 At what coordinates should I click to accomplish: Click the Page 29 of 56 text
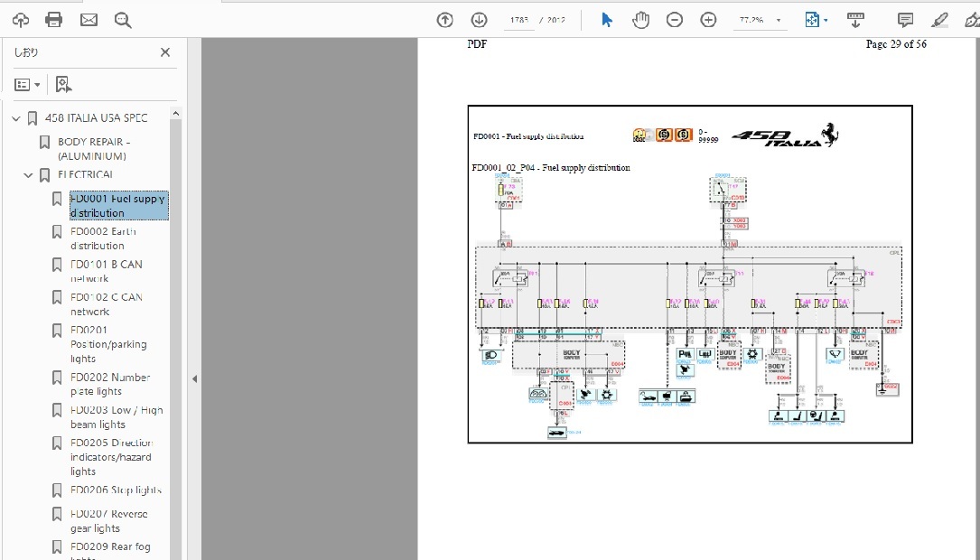[x=896, y=44]
